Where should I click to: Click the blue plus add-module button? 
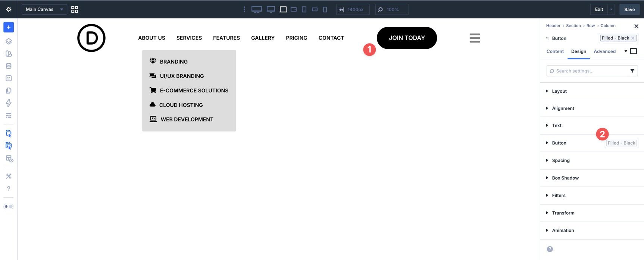(9, 27)
